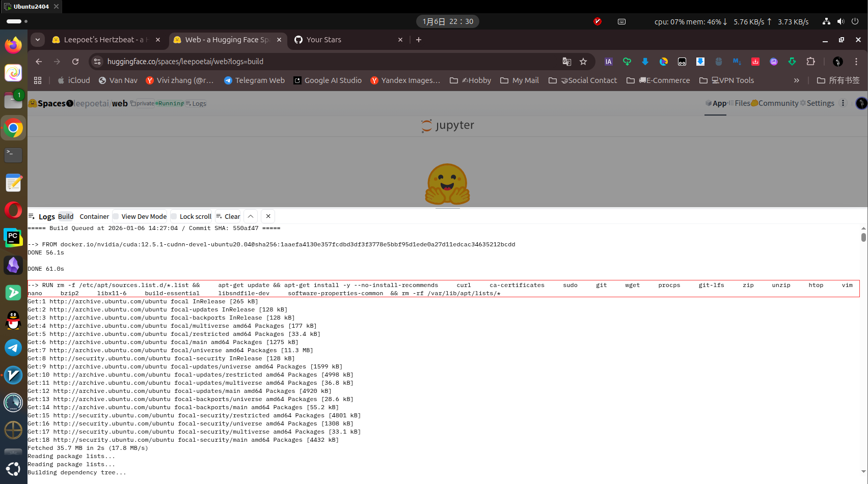Viewport: 868px width, 484px height.
Task: Enable the View Dev Mode checkbox
Action: click(x=116, y=216)
